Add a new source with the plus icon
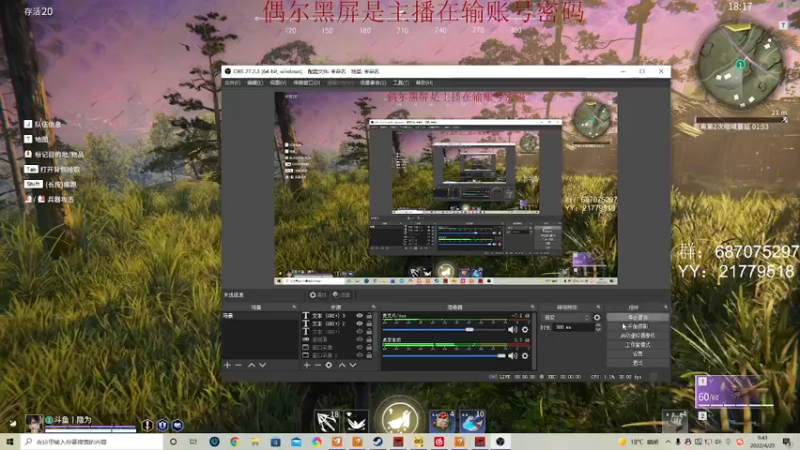The width and height of the screenshot is (800, 450). [x=307, y=365]
